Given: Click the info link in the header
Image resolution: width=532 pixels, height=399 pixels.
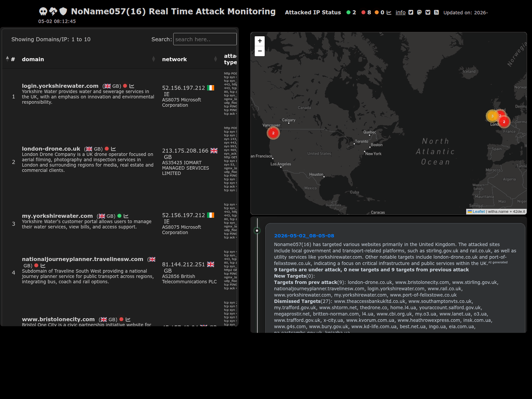Looking at the screenshot, I should [401, 12].
